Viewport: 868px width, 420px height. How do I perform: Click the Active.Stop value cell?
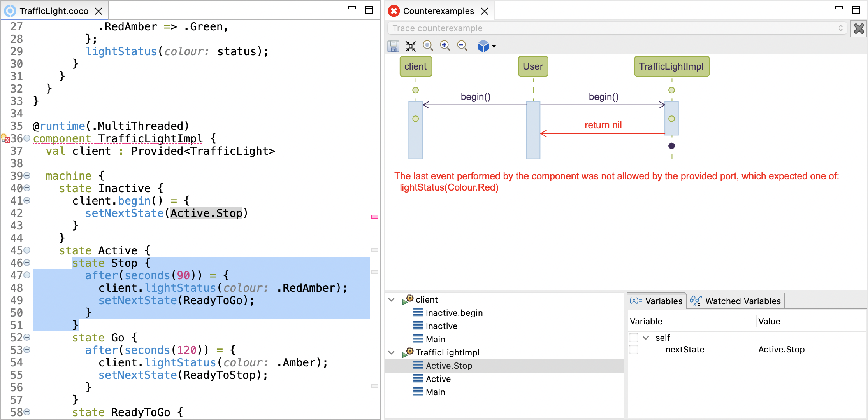click(x=781, y=349)
